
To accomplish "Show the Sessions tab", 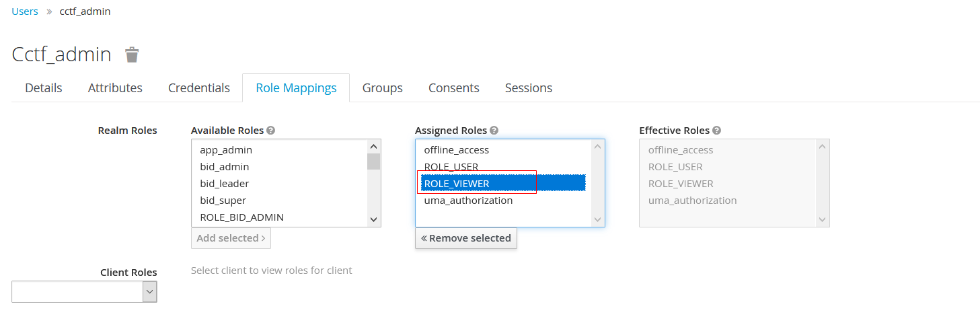I will tap(529, 88).
